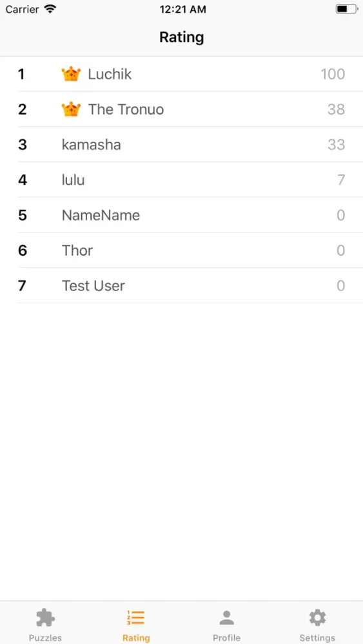Screen dimensions: 363x644
Task: Tap the Rating title header
Action: [x=181, y=37]
